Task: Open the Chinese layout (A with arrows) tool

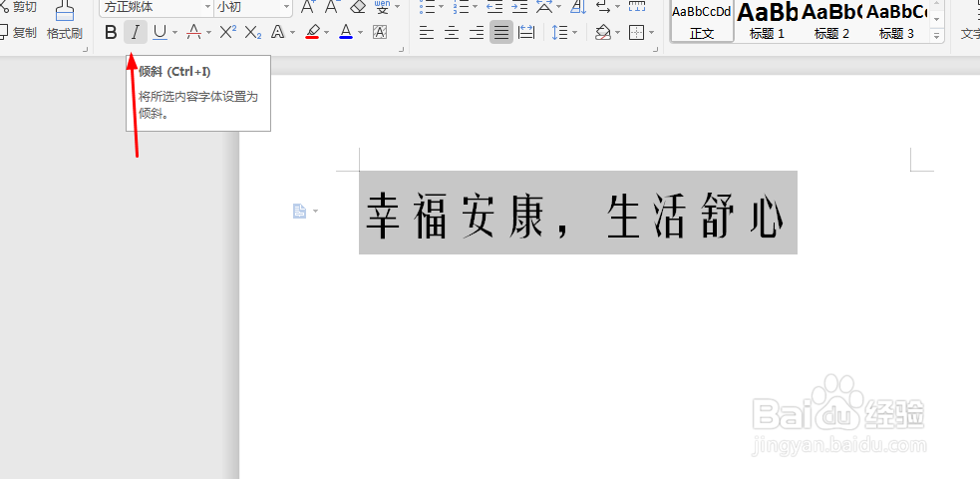Action: tap(544, 8)
